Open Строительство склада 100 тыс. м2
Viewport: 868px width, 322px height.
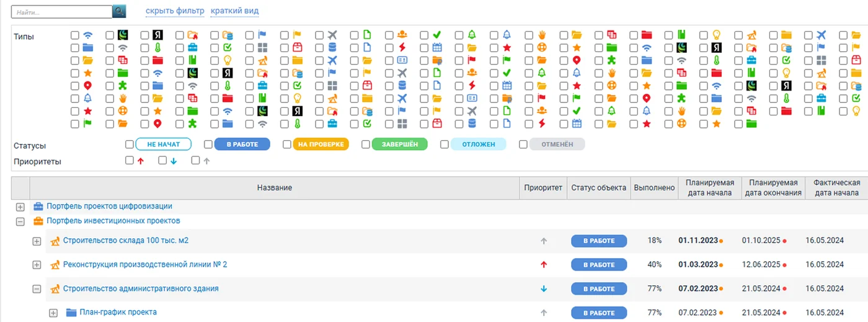(125, 241)
